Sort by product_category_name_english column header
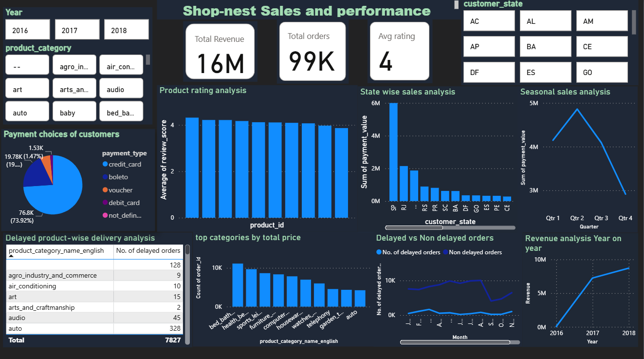 pyautogui.click(x=59, y=251)
